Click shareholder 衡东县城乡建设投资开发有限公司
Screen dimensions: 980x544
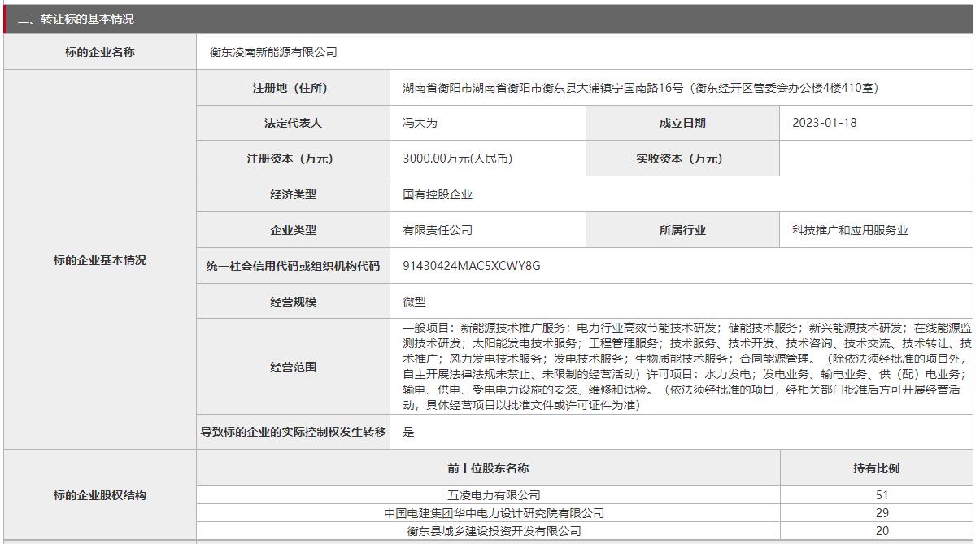[x=494, y=531]
